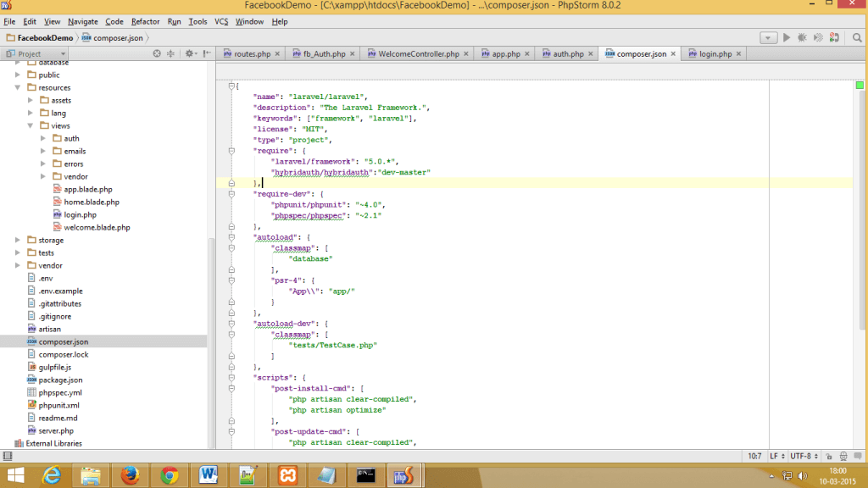Close the fb_Auth.php tab
Viewport: 868px width, 488px height.
[352, 53]
